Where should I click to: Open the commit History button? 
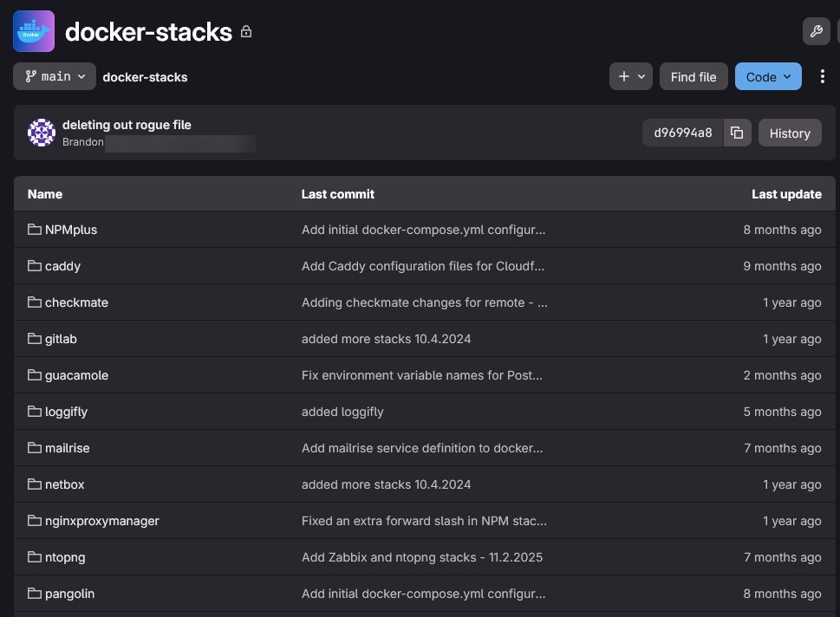pyautogui.click(x=790, y=133)
